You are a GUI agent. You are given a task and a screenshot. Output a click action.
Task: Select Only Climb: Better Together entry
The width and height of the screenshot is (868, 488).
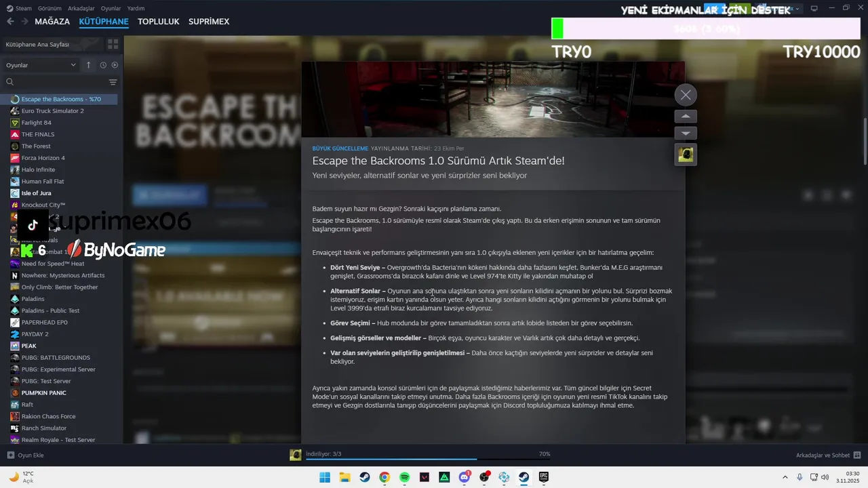coord(60,287)
